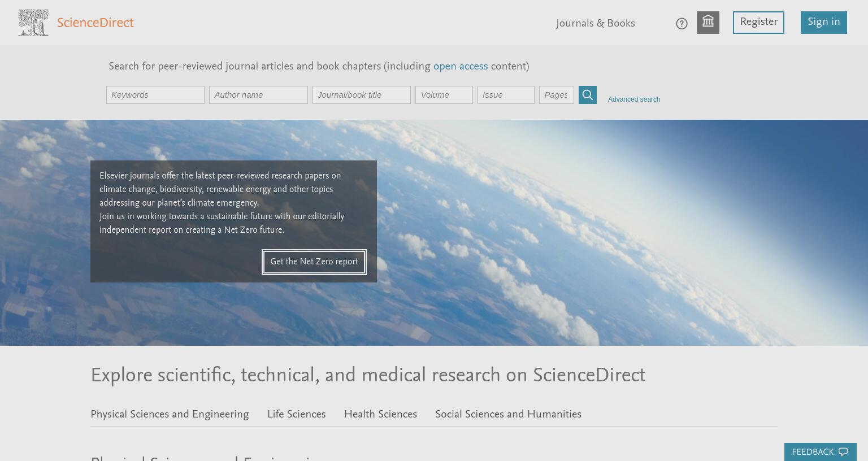This screenshot has height=461, width=868.
Task: Open the help question mark icon
Action: pos(682,24)
